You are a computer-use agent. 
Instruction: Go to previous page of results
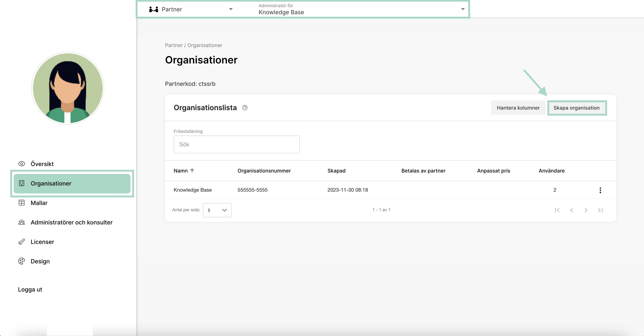coord(572,210)
